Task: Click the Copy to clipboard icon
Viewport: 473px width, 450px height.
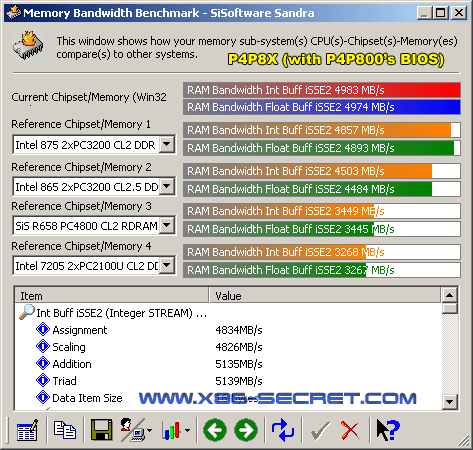Action: pyautogui.click(x=65, y=430)
